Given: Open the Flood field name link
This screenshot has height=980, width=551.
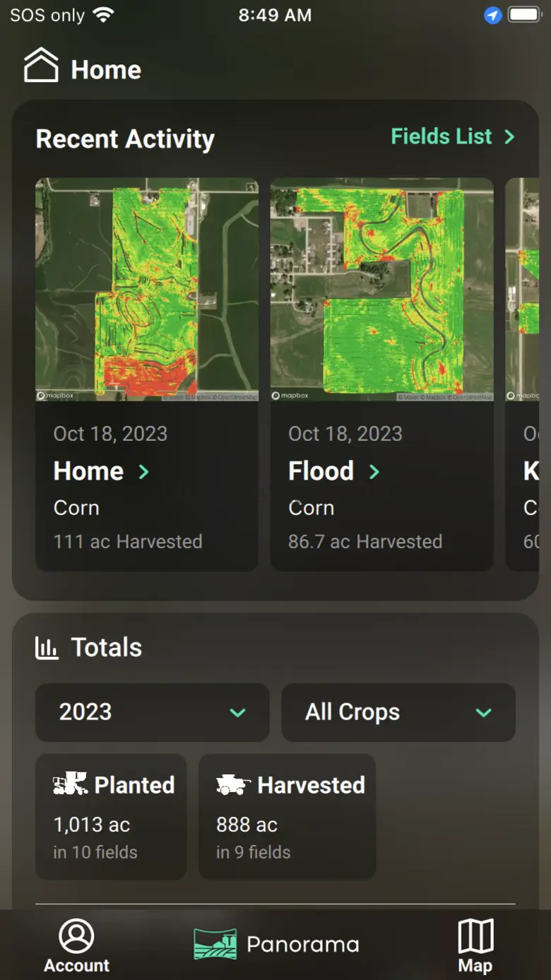Looking at the screenshot, I should pyautogui.click(x=321, y=471).
